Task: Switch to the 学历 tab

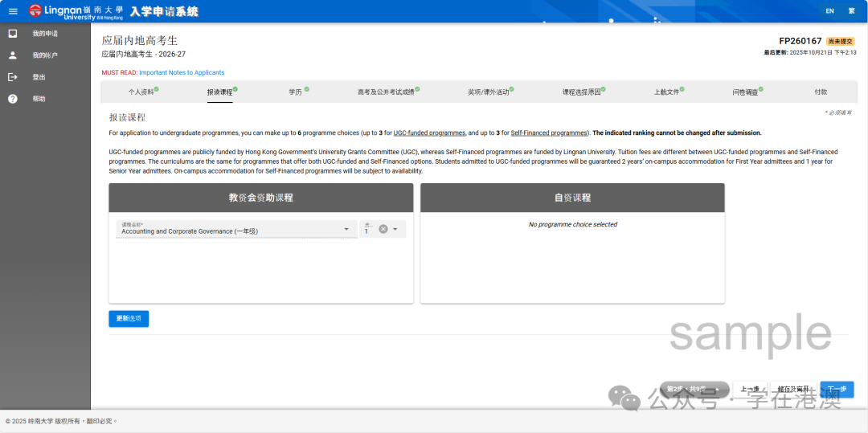Action: point(296,92)
